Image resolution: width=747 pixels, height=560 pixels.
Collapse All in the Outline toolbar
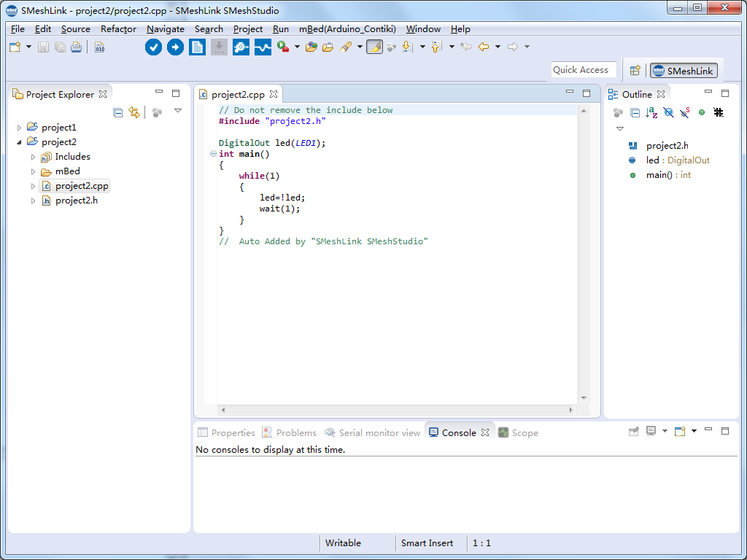pyautogui.click(x=635, y=112)
